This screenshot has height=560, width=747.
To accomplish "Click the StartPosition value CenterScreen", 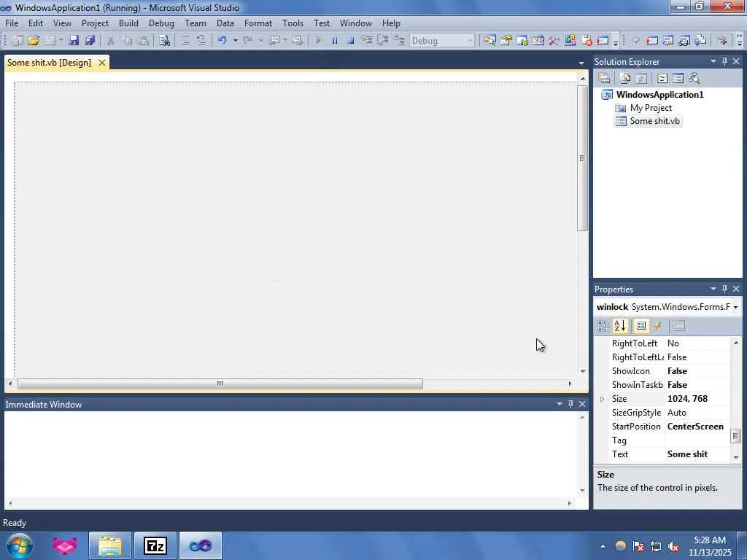I will (x=695, y=427).
